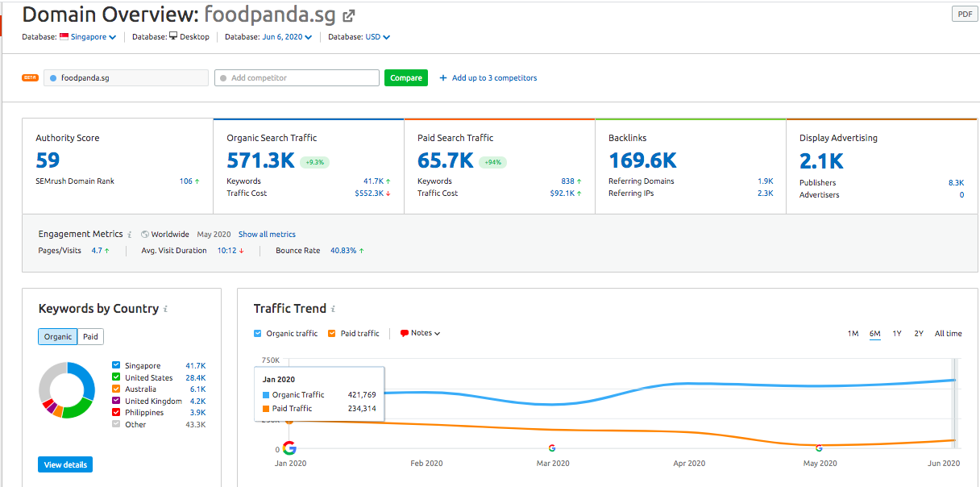Click paid Keywords 838 value

coord(567,181)
